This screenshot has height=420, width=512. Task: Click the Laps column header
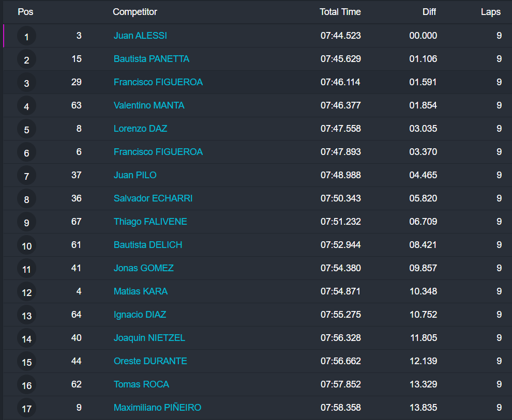(x=490, y=12)
